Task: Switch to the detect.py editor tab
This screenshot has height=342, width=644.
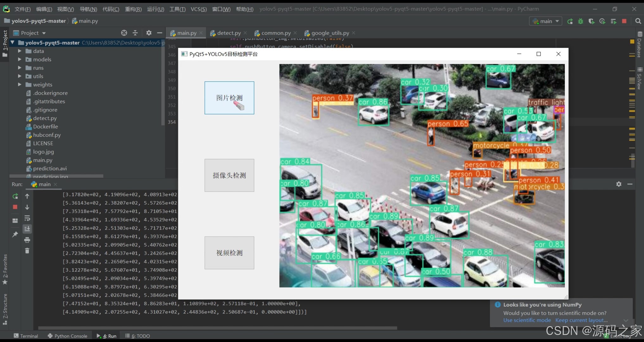Action: (229, 33)
